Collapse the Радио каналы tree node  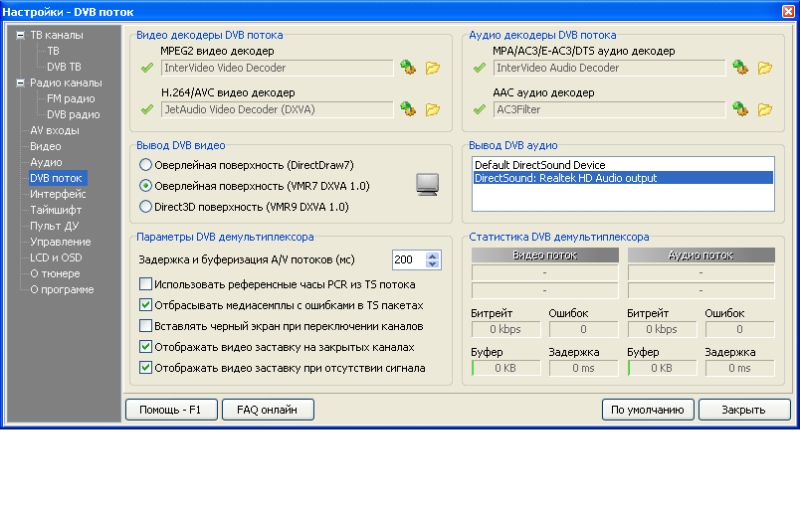coord(20,83)
